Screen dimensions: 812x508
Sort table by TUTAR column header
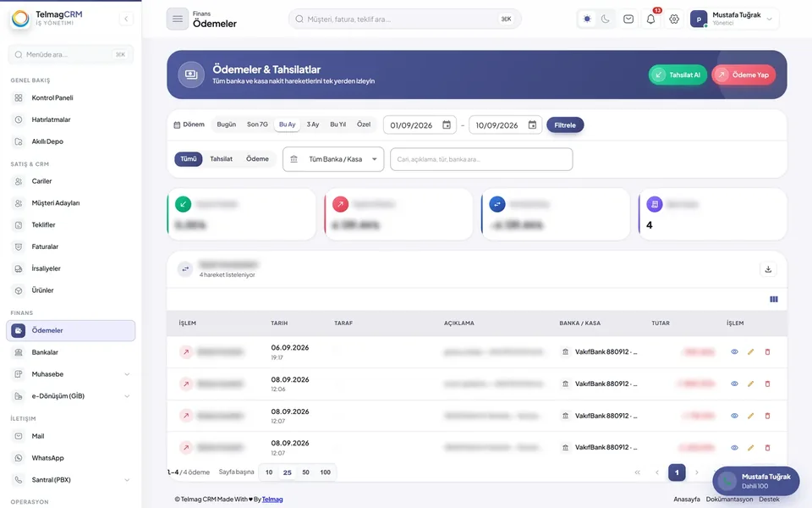[x=661, y=323]
